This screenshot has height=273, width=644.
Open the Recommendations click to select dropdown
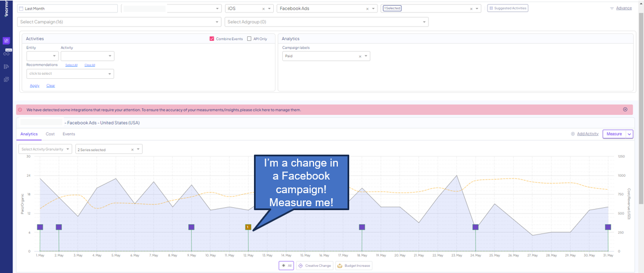tap(70, 74)
